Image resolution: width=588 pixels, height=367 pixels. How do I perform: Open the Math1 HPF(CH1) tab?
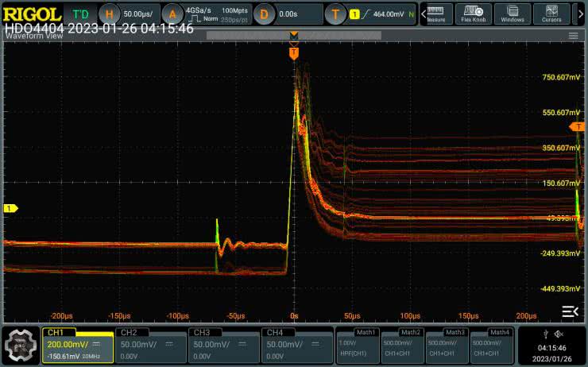click(x=357, y=345)
